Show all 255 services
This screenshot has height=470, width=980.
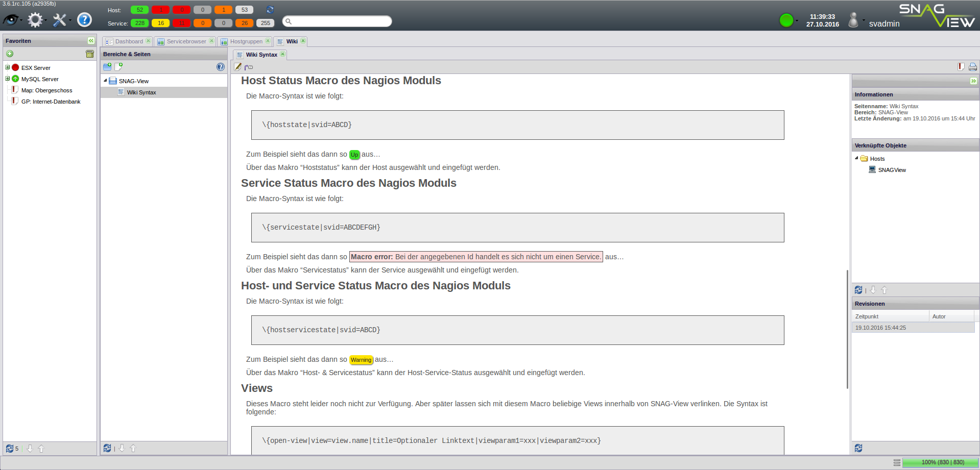(x=266, y=23)
